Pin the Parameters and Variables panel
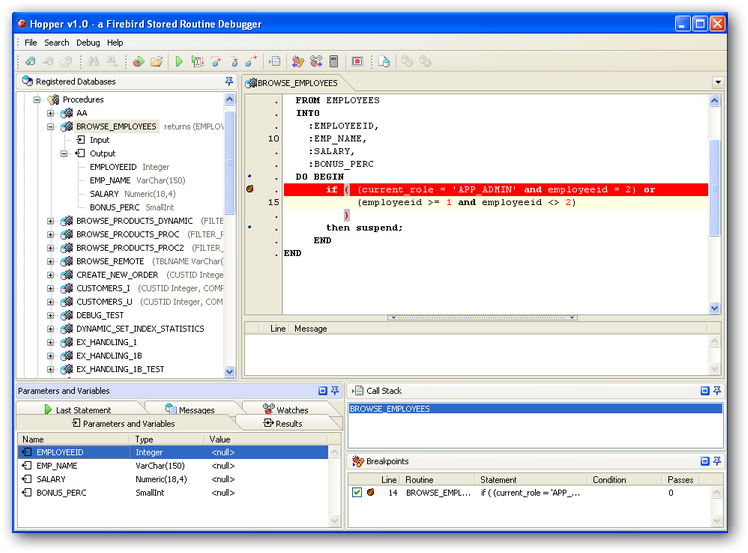748x553 pixels. [335, 391]
